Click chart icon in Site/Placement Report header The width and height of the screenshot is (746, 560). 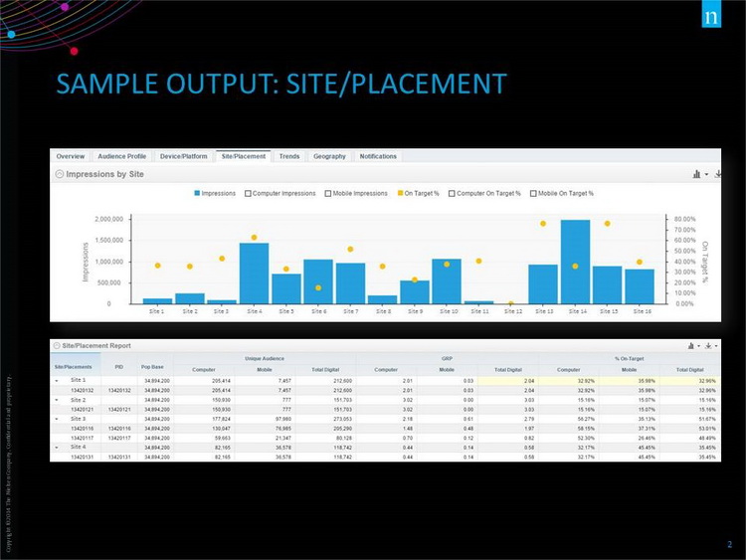point(692,345)
